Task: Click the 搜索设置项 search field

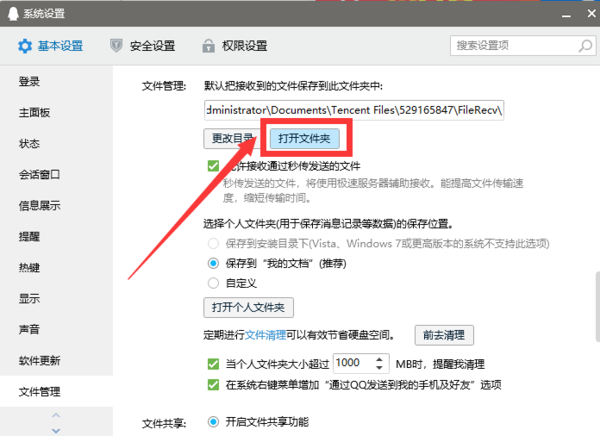Action: click(512, 46)
